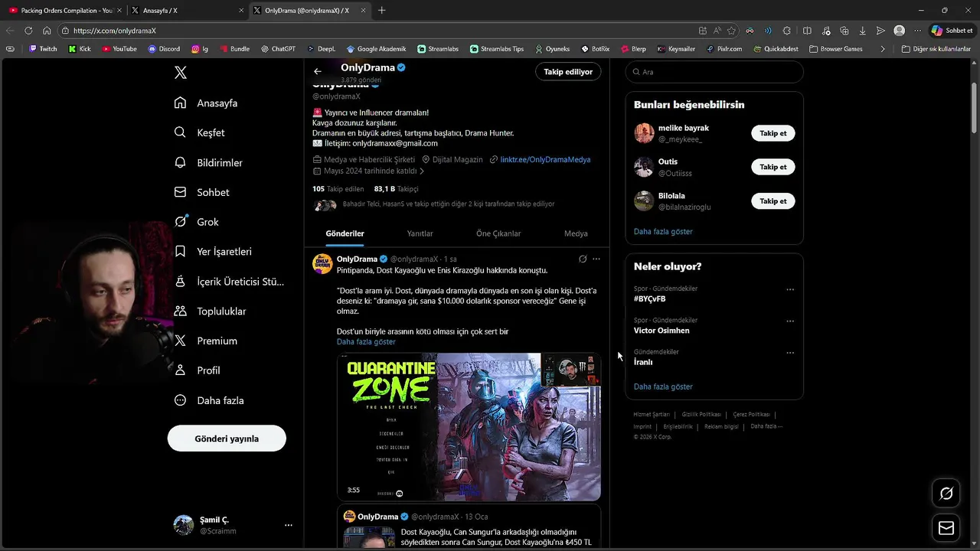This screenshot has width=980, height=551.
Task: Open browser profile avatar icon
Action: coord(899,31)
